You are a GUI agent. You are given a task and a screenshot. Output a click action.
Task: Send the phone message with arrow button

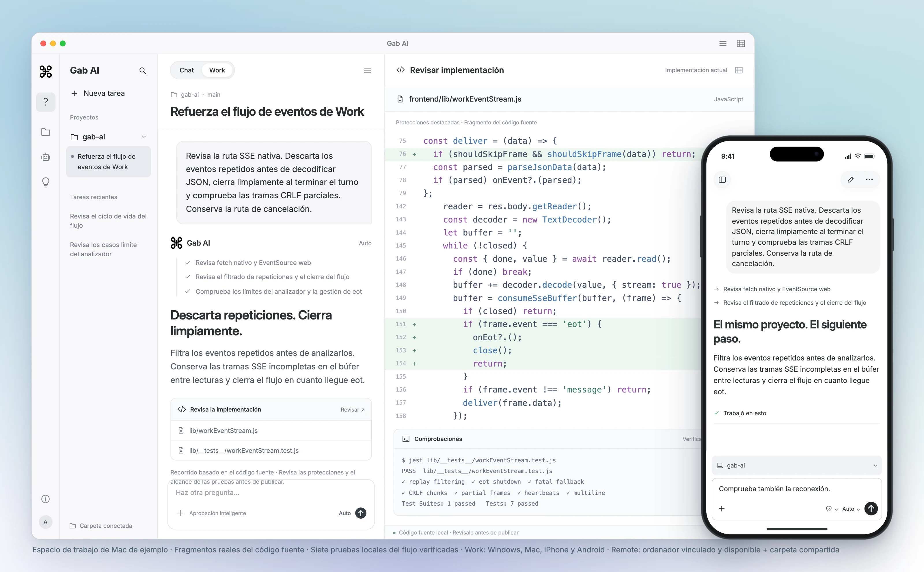871,509
